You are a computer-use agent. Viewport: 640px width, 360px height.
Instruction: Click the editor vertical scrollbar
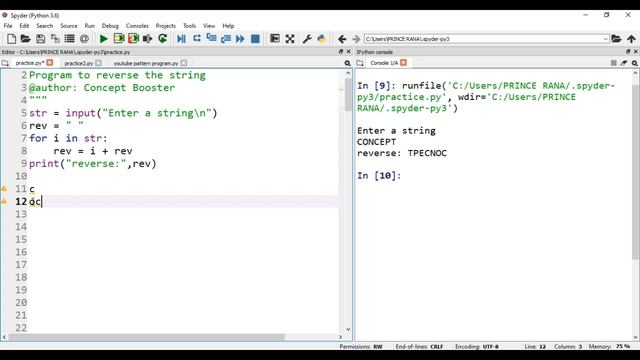point(348,95)
